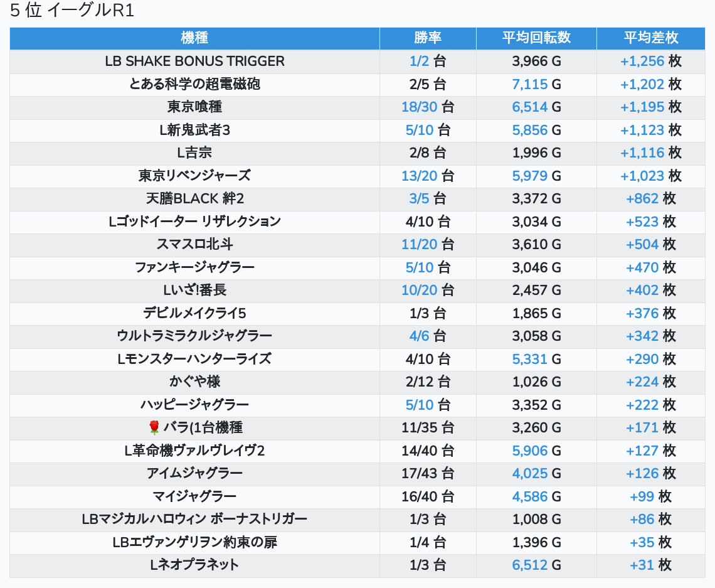Click the 平均差枚 column header
The height and width of the screenshot is (588, 715).
[x=650, y=38]
